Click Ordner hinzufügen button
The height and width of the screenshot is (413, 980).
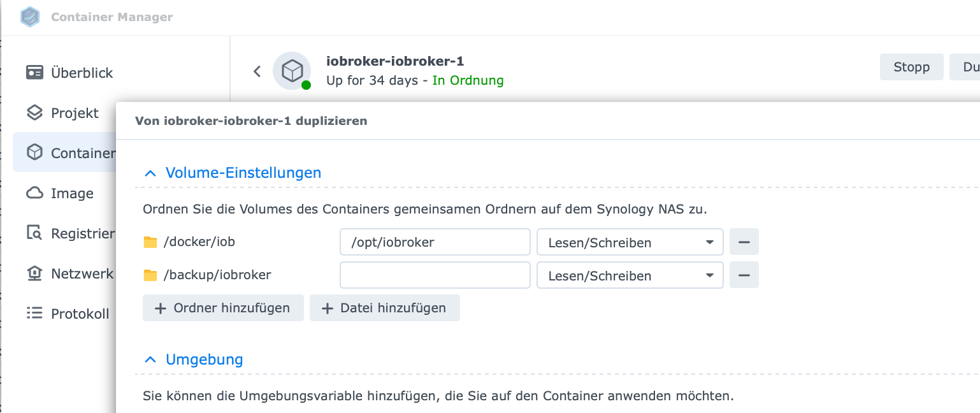[x=223, y=308]
